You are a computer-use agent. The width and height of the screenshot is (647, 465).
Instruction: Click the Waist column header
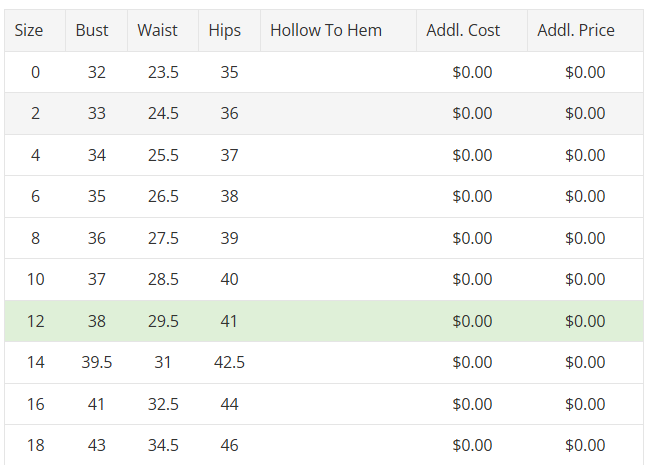(158, 30)
